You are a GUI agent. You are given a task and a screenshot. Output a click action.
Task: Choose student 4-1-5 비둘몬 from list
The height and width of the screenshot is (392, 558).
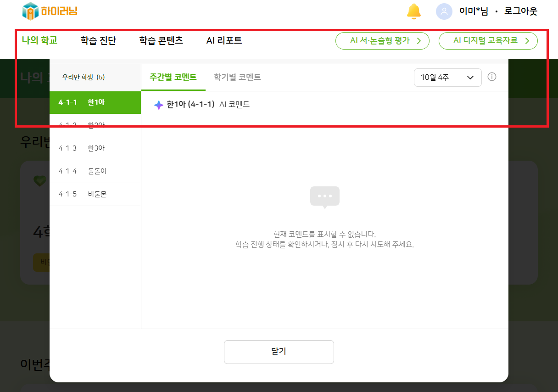(95, 194)
